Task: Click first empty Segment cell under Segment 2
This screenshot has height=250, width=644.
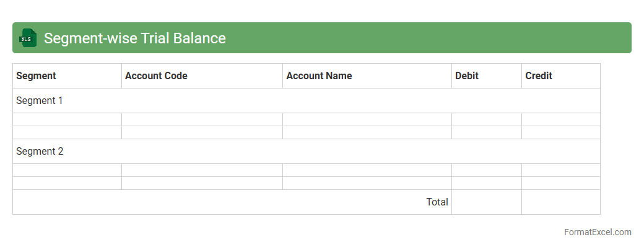Action: (67, 170)
